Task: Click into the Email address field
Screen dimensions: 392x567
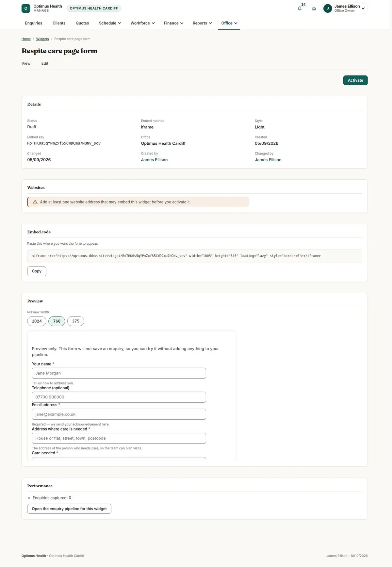Action: pyautogui.click(x=119, y=414)
